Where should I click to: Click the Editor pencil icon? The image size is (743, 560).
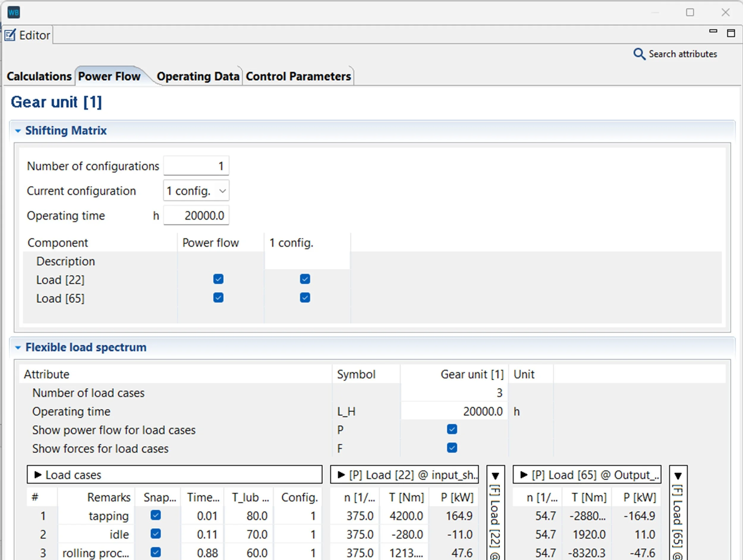[10, 35]
